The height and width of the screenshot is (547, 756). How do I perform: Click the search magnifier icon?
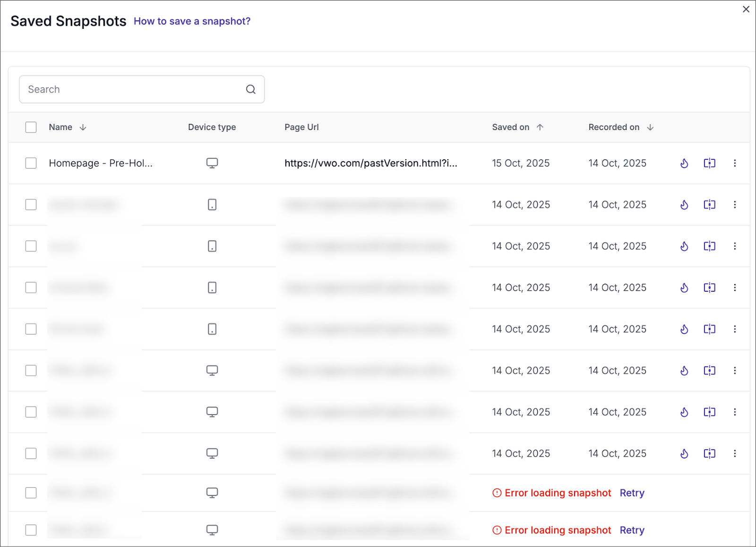[x=250, y=89]
